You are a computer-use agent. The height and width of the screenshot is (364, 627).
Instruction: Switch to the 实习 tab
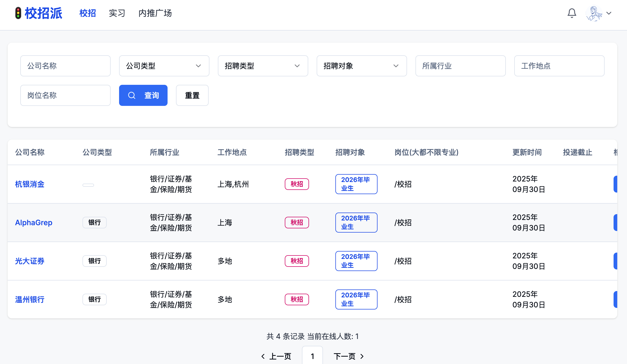(x=117, y=13)
